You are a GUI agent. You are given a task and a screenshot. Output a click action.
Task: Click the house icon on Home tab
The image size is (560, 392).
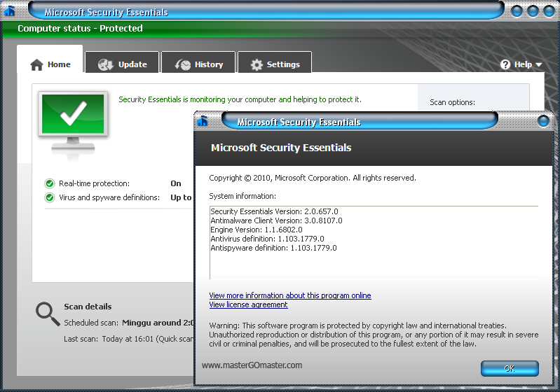tap(36, 65)
